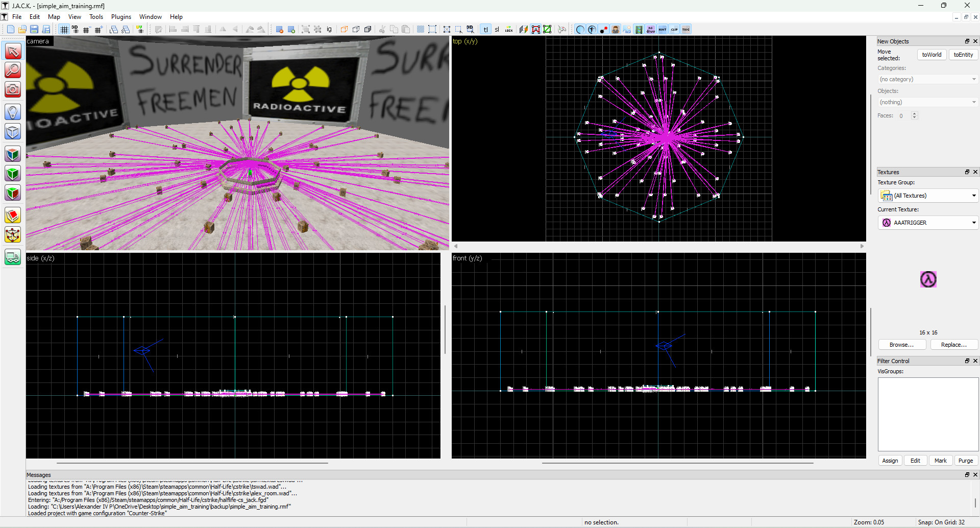
Task: Toggle the CLIP visibility filter button
Action: 674,30
